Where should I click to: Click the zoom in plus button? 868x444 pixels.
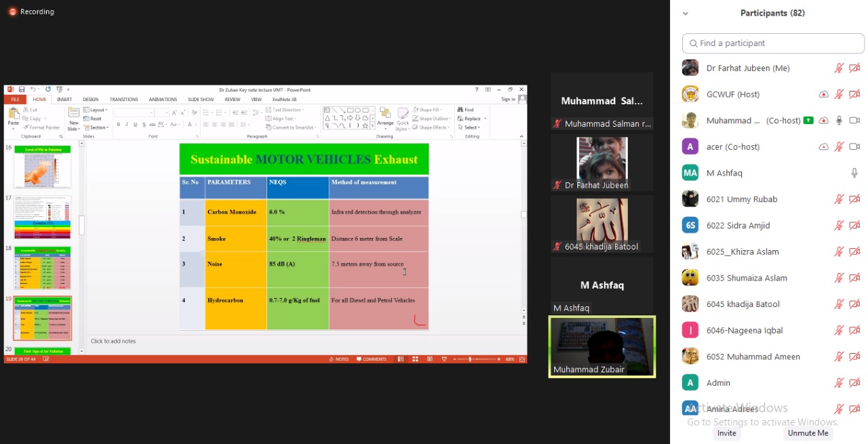click(498, 359)
